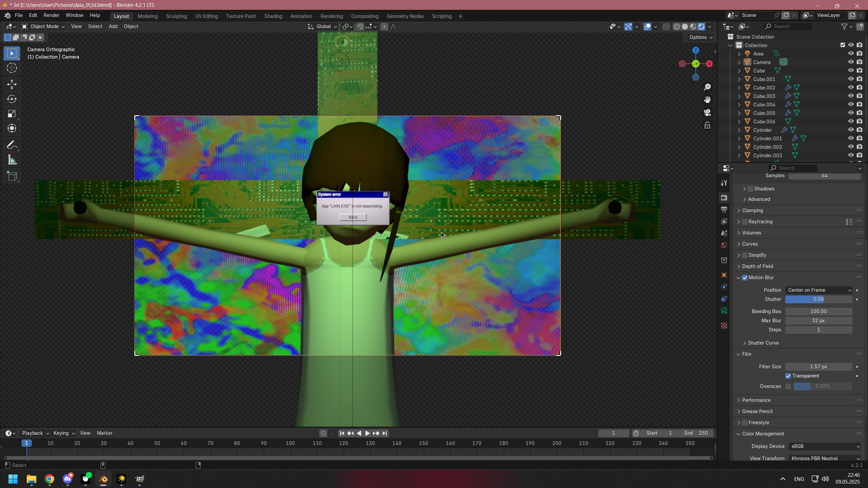Viewport: 868px width, 488px height.
Task: Select the Move tool in toolbar
Action: pos(12,84)
